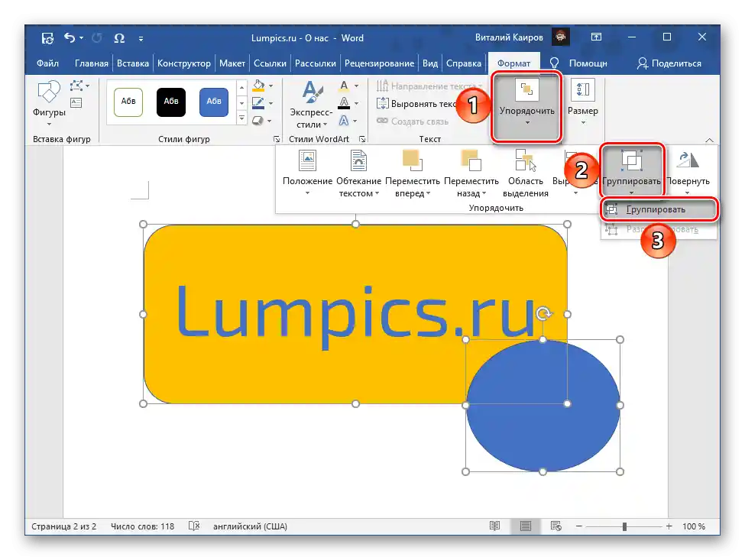
Task: Click the Redo icon
Action: point(96,38)
